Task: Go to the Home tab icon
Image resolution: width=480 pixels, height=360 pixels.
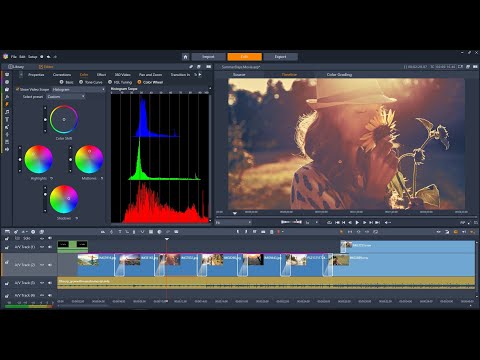Action: click(x=186, y=57)
